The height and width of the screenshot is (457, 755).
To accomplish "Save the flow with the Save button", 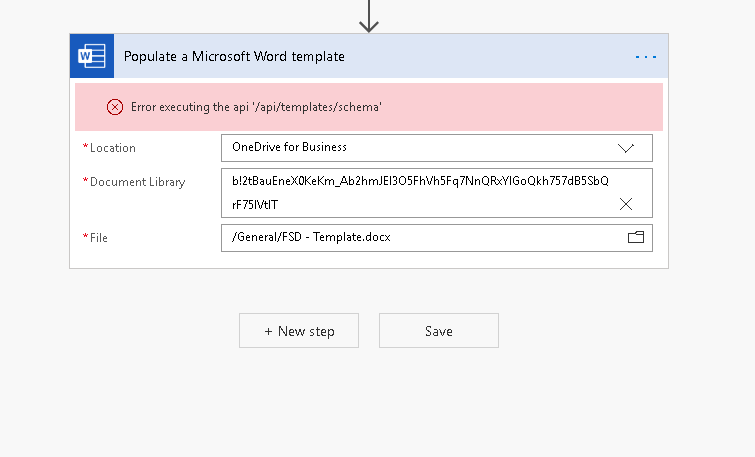I will [439, 331].
